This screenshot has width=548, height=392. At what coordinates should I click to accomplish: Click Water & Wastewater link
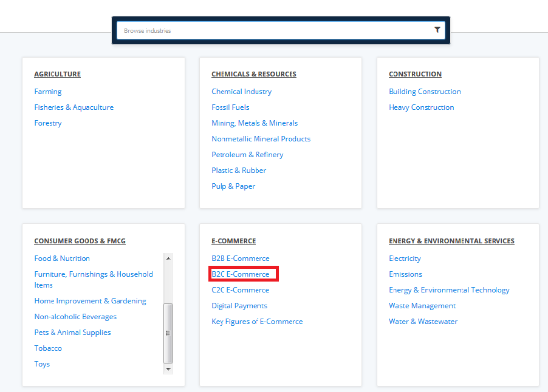423,322
